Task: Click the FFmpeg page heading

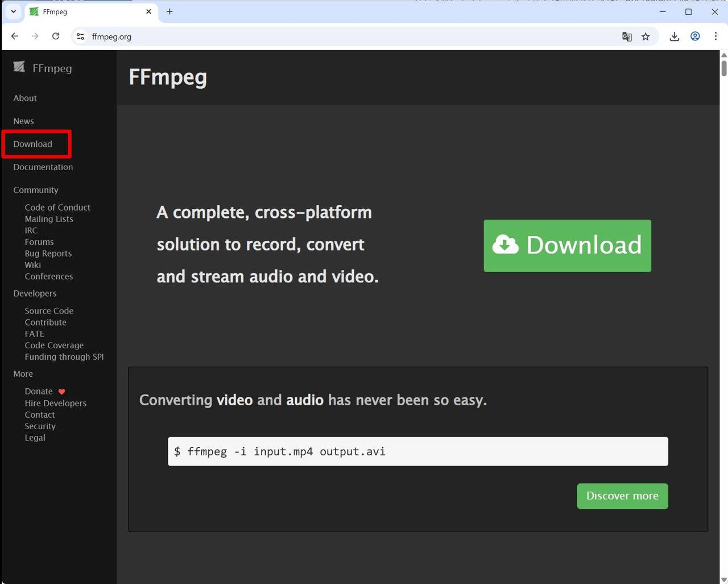Action: click(x=168, y=77)
